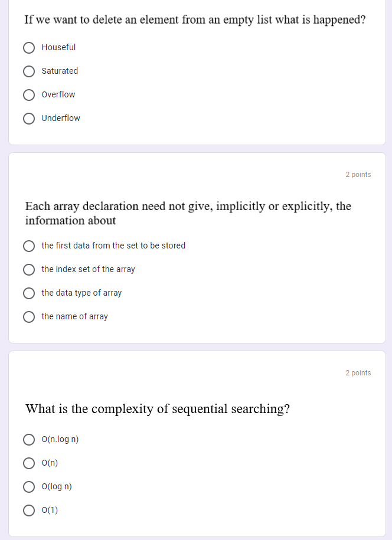Choose 'the index set of the array'
The image size is (392, 540).
coord(29,270)
